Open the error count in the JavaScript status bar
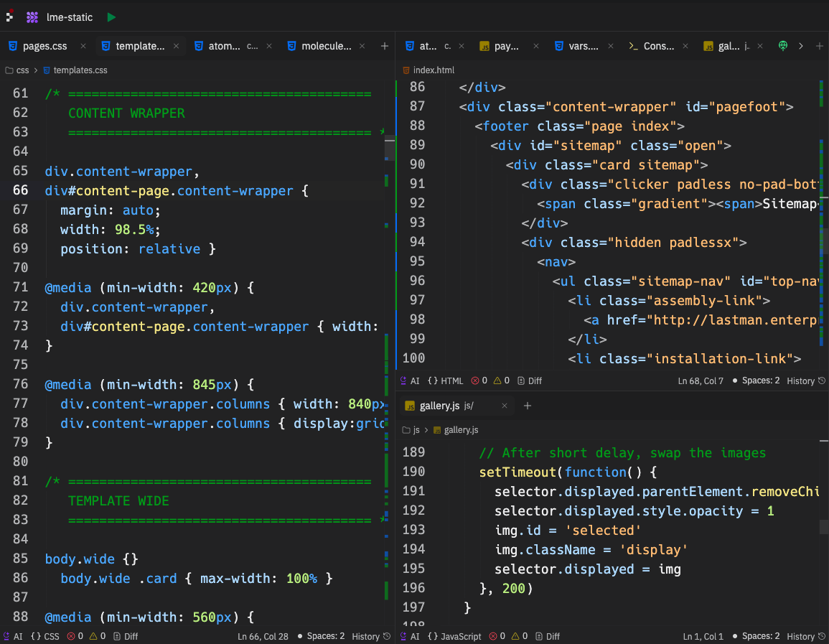Viewport: 829px width, 644px height. 497,636
